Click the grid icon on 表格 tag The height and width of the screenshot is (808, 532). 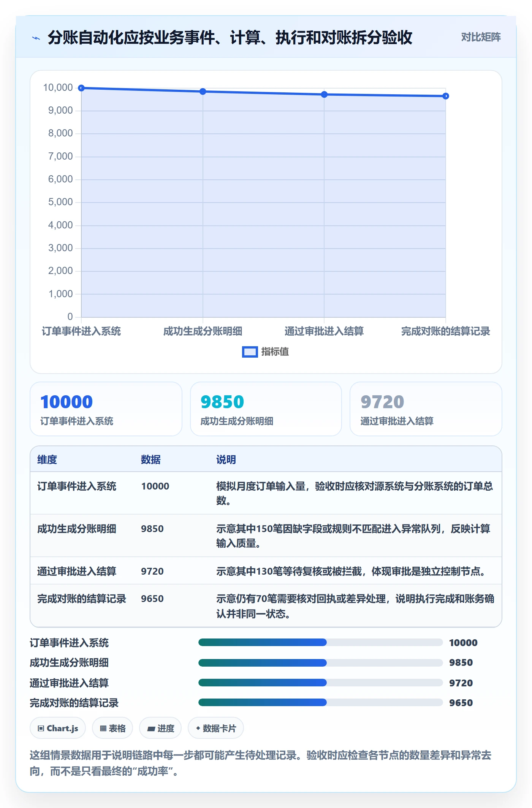103,729
